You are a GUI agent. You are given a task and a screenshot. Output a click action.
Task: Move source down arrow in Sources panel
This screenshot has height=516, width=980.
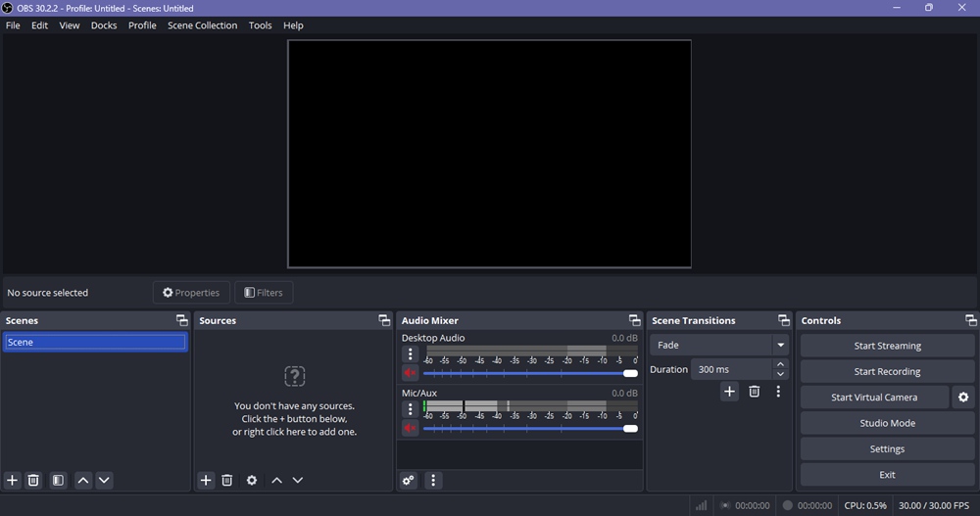point(298,481)
